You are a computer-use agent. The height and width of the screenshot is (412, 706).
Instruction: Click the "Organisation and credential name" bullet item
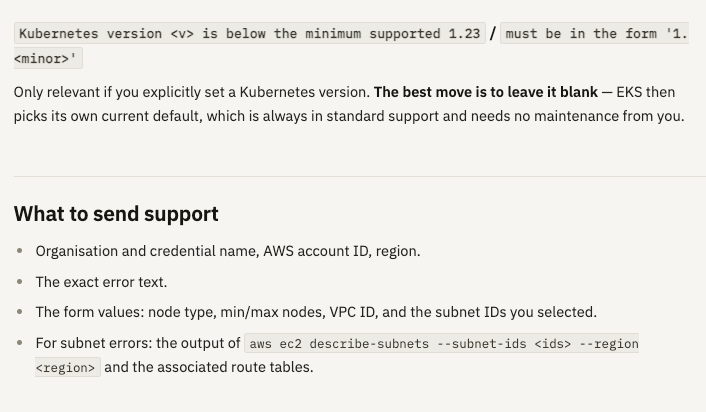228,251
